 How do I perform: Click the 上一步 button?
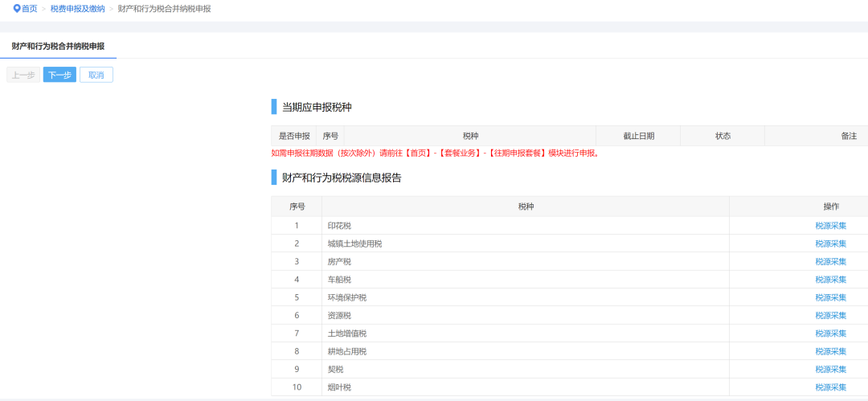click(23, 76)
